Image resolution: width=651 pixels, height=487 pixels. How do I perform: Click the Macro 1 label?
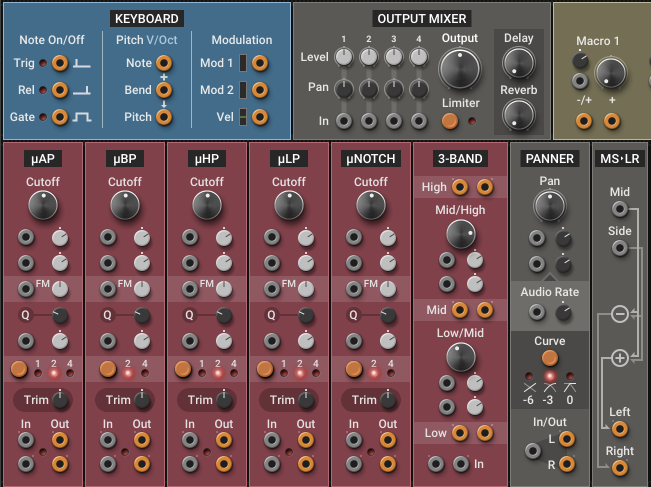[x=597, y=41]
